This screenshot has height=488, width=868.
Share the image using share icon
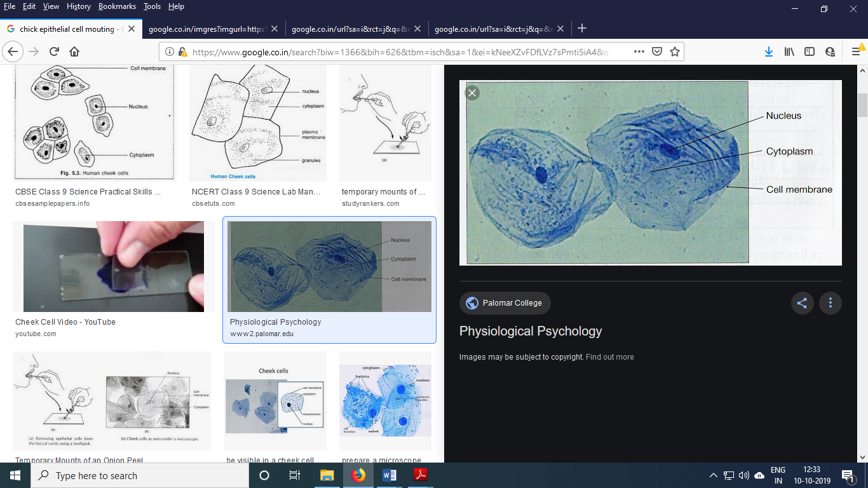click(802, 303)
